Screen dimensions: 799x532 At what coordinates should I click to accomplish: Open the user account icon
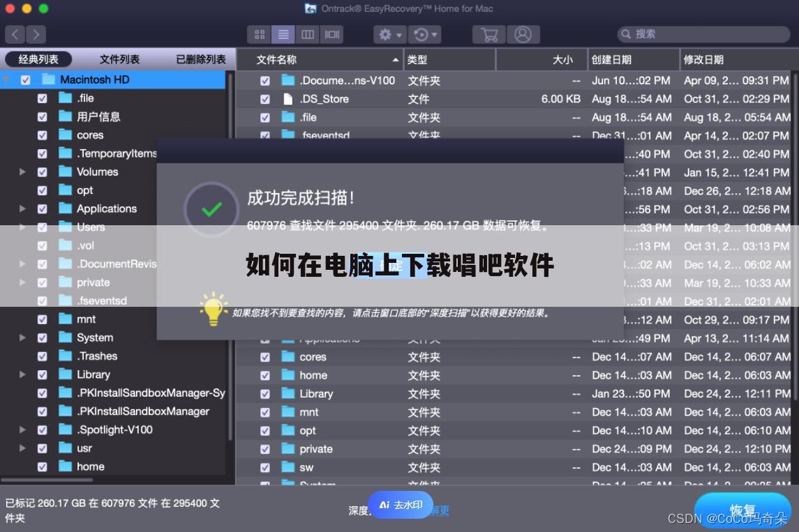point(523,34)
